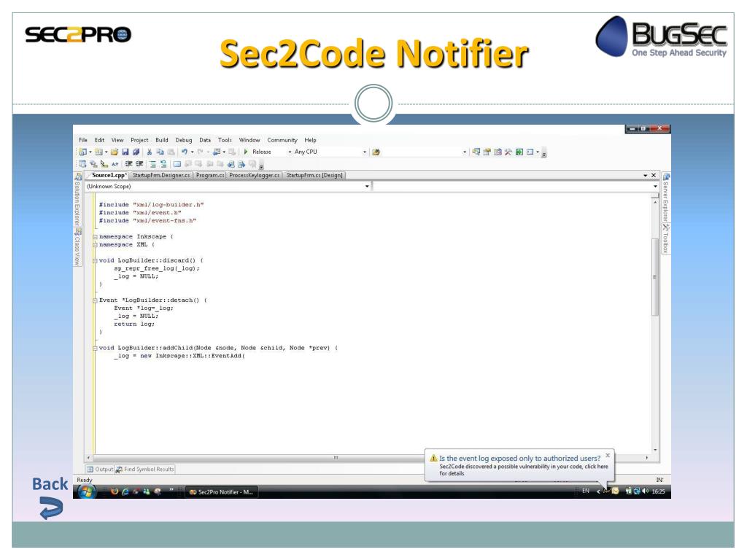Screen dimensions: 747x560
Task: Open the Window menu
Action: pos(249,140)
